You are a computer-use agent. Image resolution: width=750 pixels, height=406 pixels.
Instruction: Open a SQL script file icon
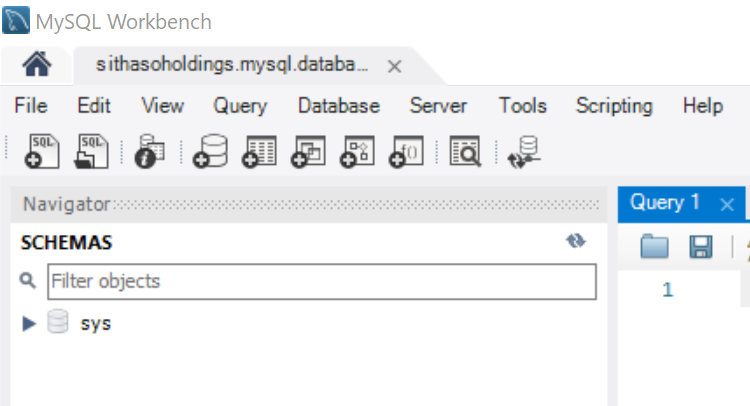tap(93, 151)
